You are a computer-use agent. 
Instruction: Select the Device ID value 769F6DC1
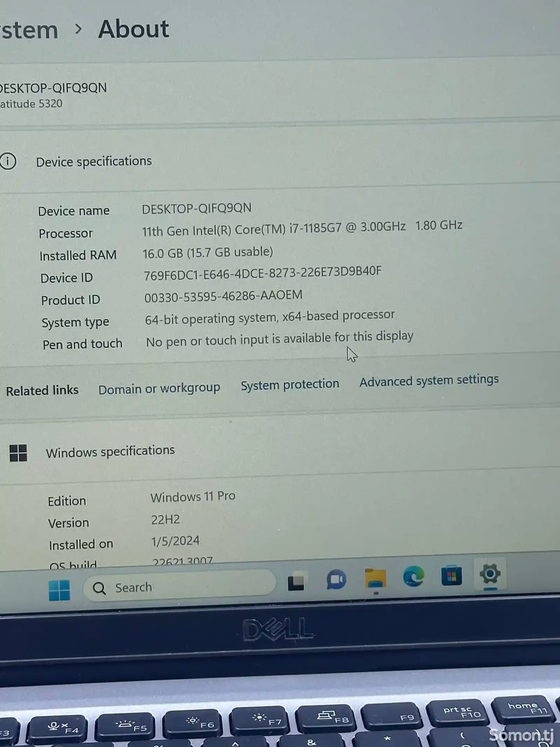click(x=262, y=274)
